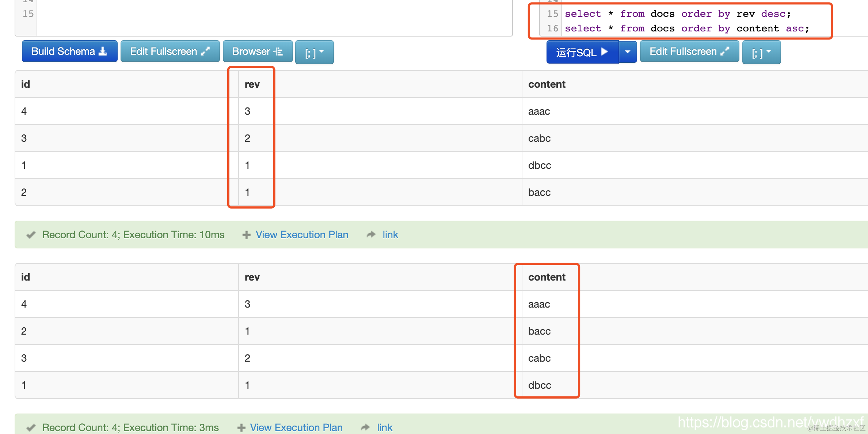Open link for first result set
This screenshot has width=868, height=434.
390,235
